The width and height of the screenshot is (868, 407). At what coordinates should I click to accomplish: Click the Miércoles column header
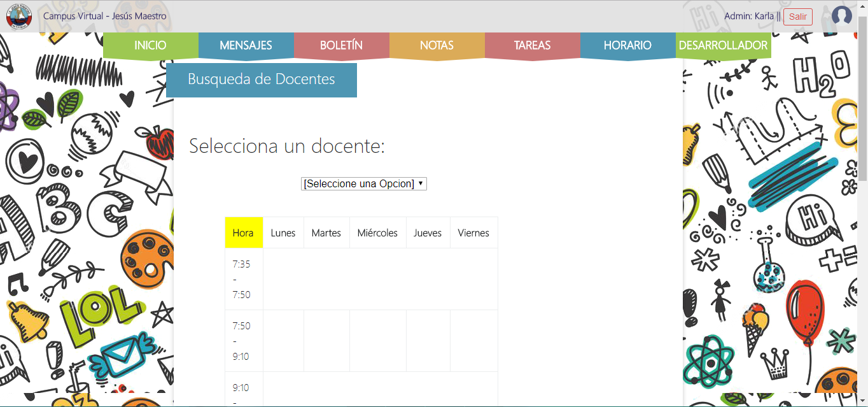tap(377, 232)
